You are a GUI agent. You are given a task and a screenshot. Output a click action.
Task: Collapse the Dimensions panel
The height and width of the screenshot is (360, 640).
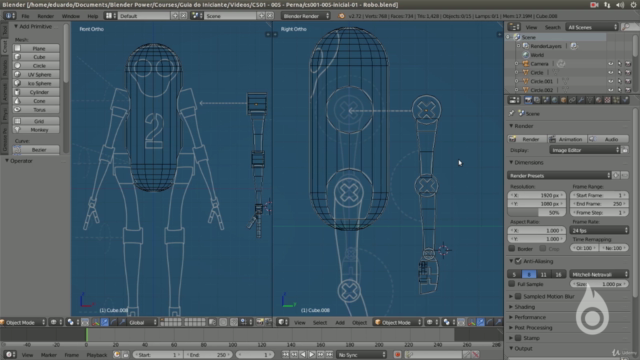coord(511,162)
